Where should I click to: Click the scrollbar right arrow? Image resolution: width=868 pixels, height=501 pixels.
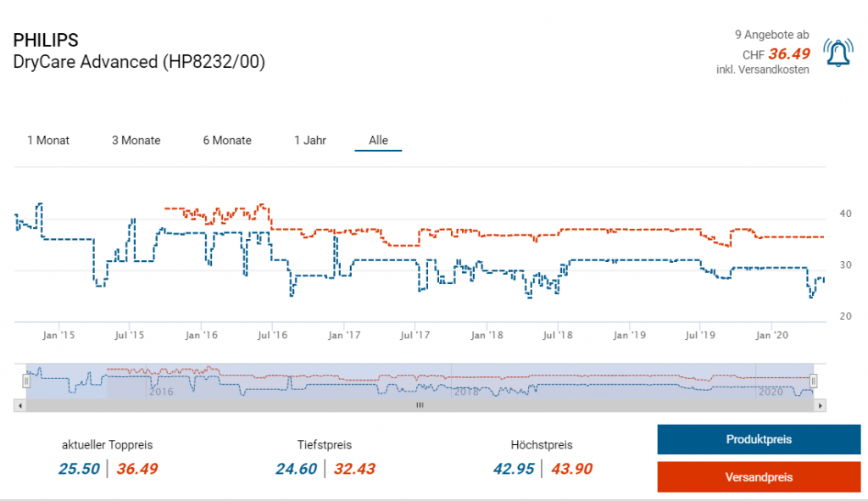[x=820, y=405]
